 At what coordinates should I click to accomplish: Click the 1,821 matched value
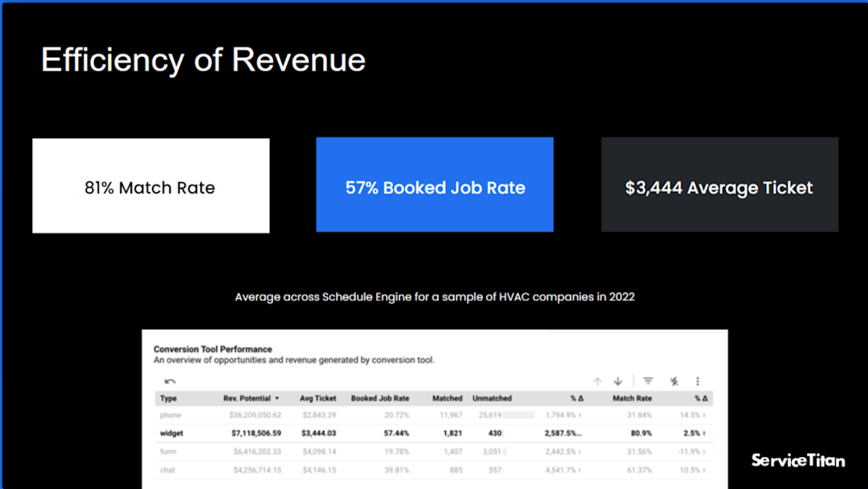[452, 433]
